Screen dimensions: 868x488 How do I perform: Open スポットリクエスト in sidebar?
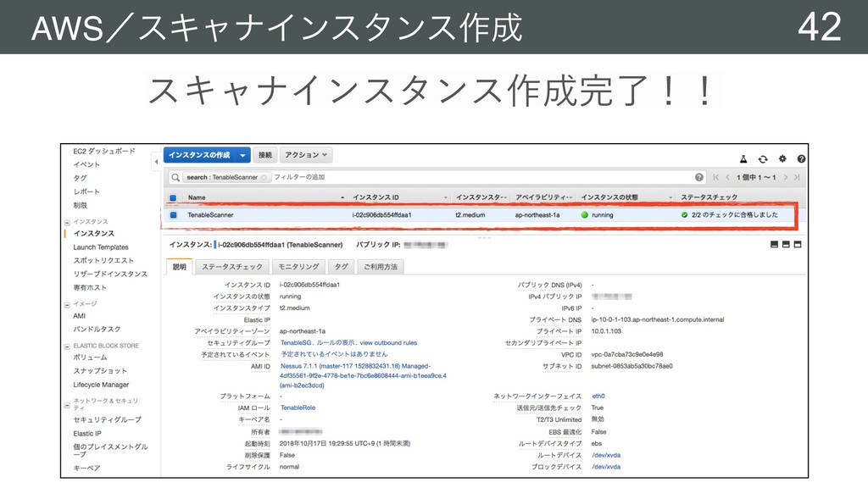[103, 261]
